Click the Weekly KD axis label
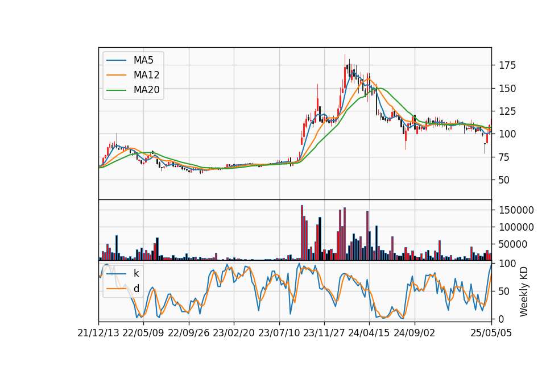 point(524,292)
